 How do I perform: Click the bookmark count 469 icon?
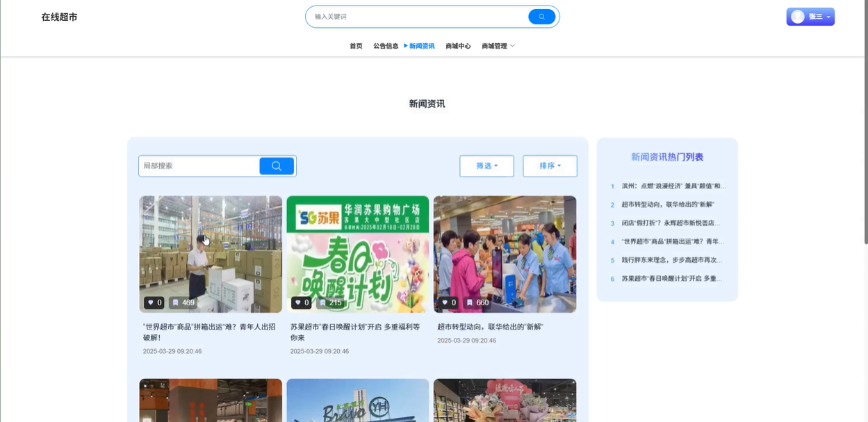pos(175,302)
